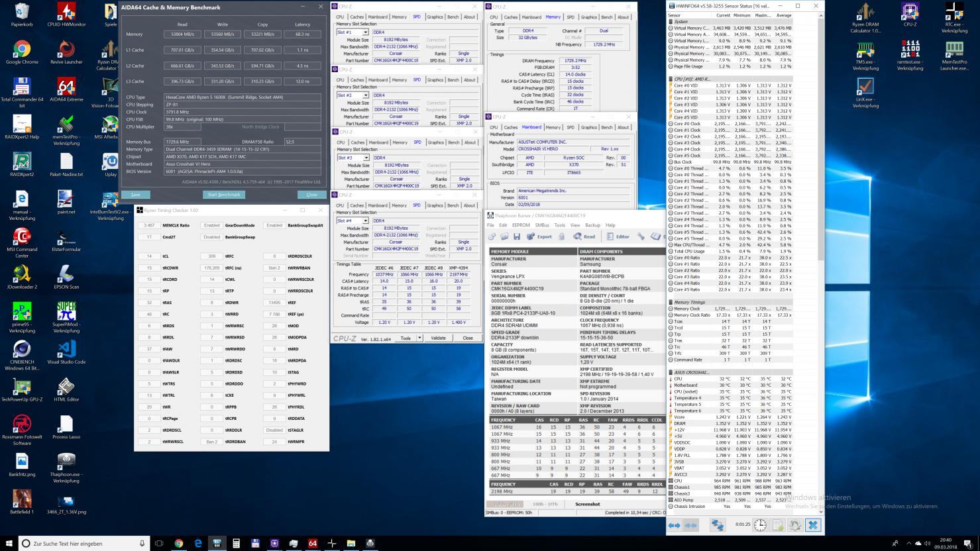Image resolution: width=980 pixels, height=551 pixels.
Task: Open the Slot #2 dropdown in CPU-Z
Action: point(353,95)
